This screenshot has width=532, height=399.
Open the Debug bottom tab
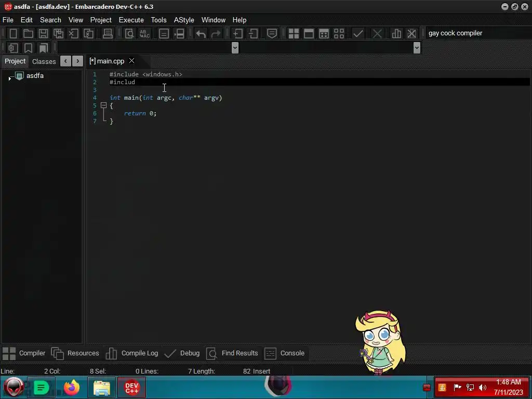pyautogui.click(x=182, y=353)
